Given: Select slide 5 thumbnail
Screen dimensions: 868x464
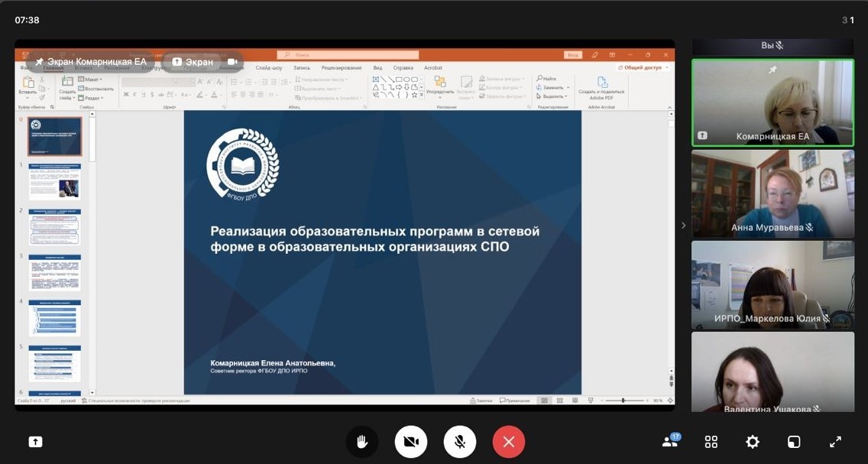Looking at the screenshot, I should pos(55,364).
